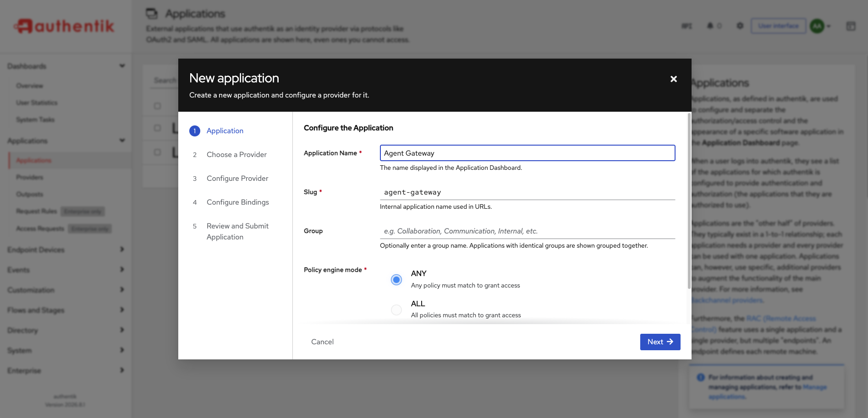Open Overview in the sidebar
868x418 pixels.
pos(29,86)
